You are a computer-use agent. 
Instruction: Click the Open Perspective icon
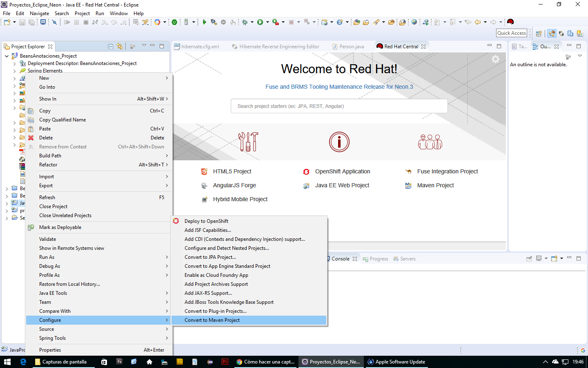pyautogui.click(x=539, y=34)
